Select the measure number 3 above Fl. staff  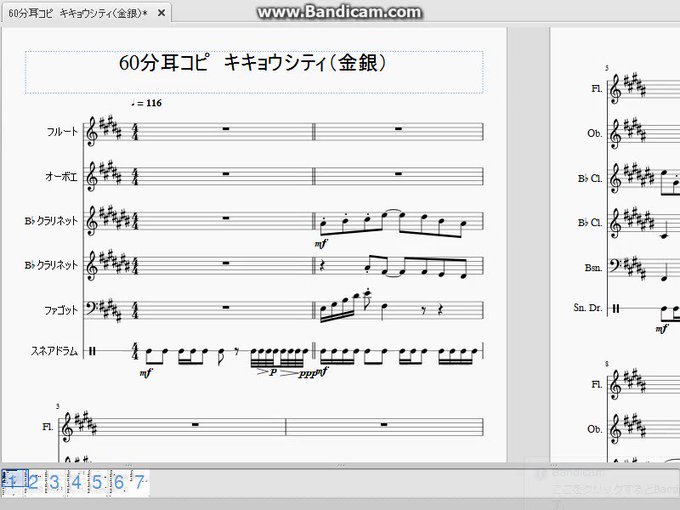coord(58,406)
